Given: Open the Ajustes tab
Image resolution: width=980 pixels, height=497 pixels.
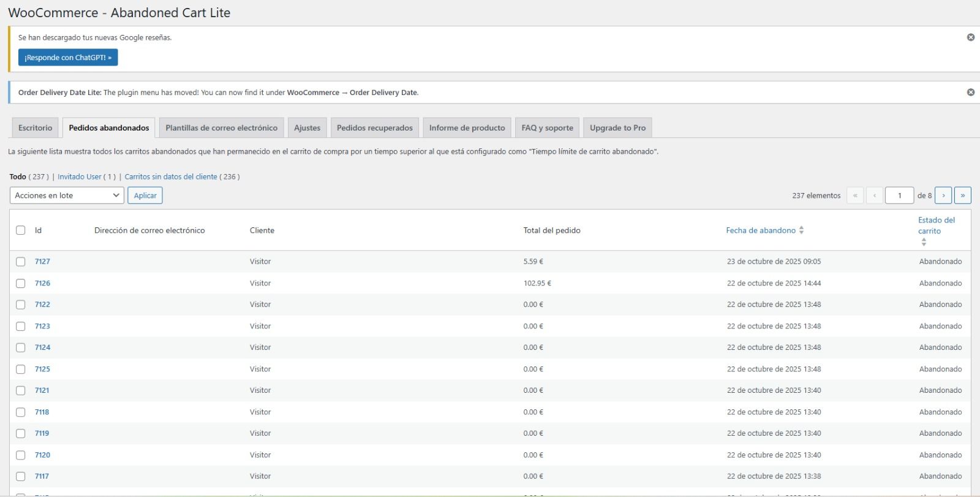Looking at the screenshot, I should [x=307, y=128].
